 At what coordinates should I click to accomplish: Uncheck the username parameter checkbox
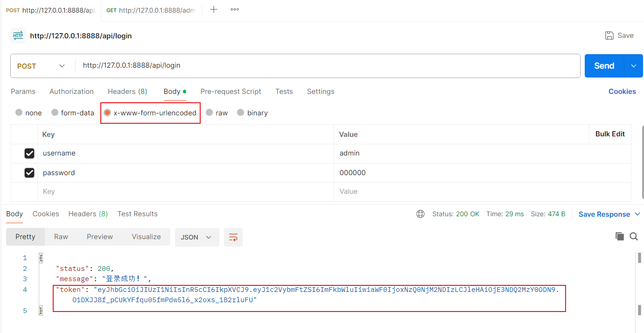pos(29,153)
